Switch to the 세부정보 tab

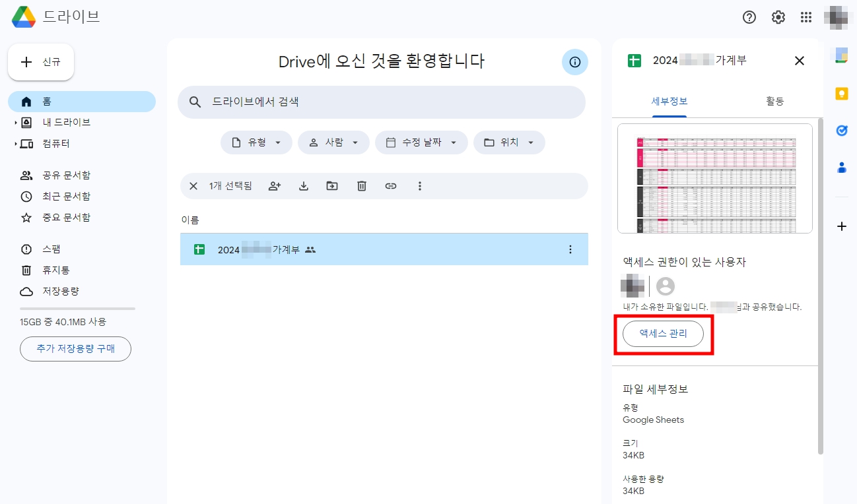[x=669, y=101]
